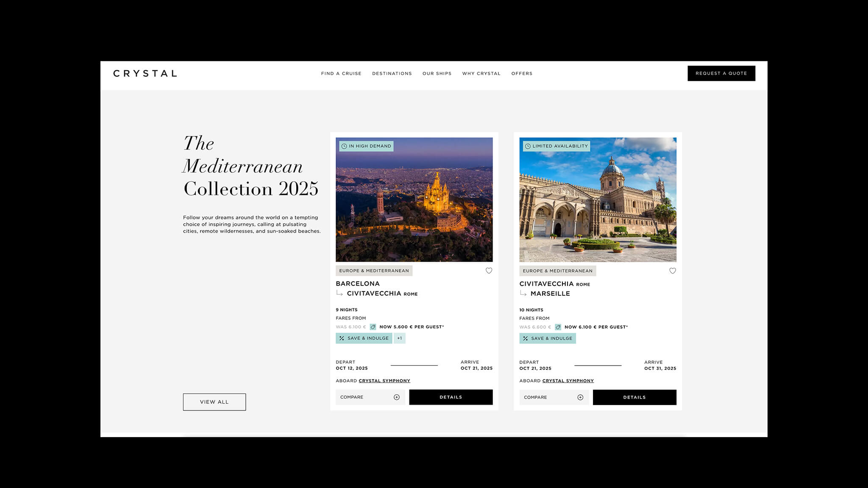
Task: Click the clock icon on In High Demand badge
Action: 344,146
